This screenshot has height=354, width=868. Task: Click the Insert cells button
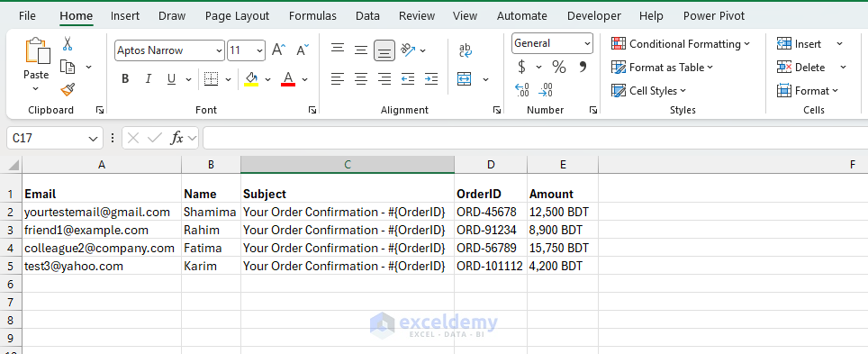(800, 44)
